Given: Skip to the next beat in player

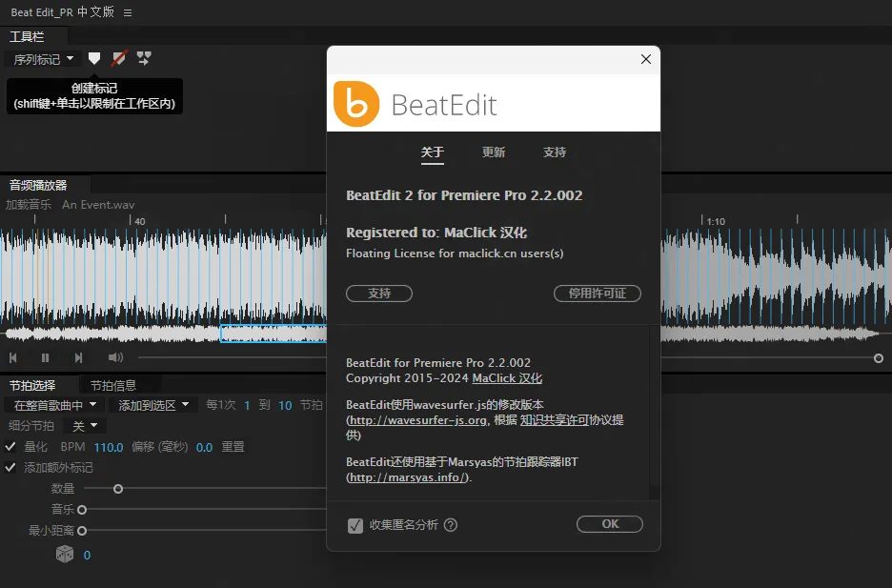Looking at the screenshot, I should pyautogui.click(x=78, y=357).
